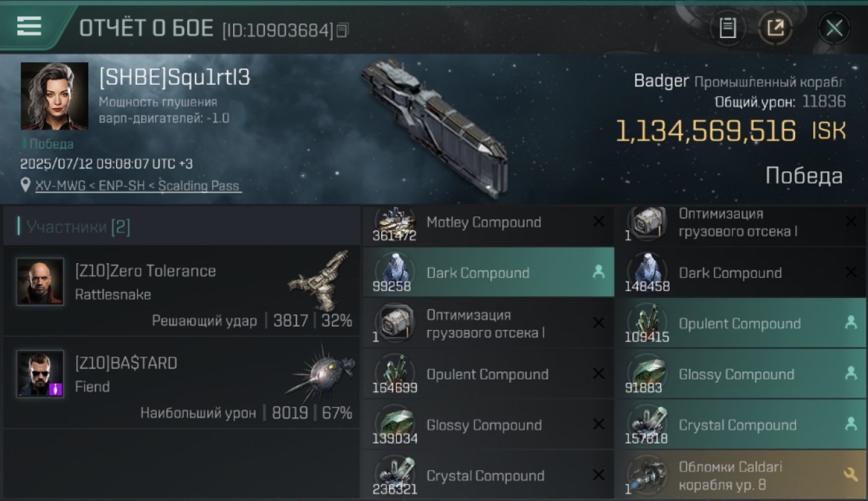Open BA$TARD pilot portrait

click(40, 373)
